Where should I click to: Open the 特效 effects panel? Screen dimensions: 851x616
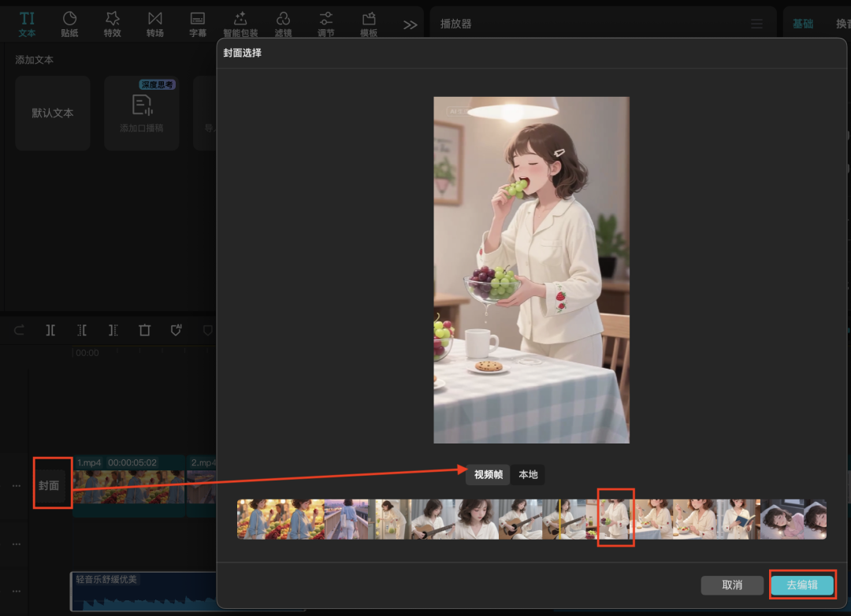point(112,23)
